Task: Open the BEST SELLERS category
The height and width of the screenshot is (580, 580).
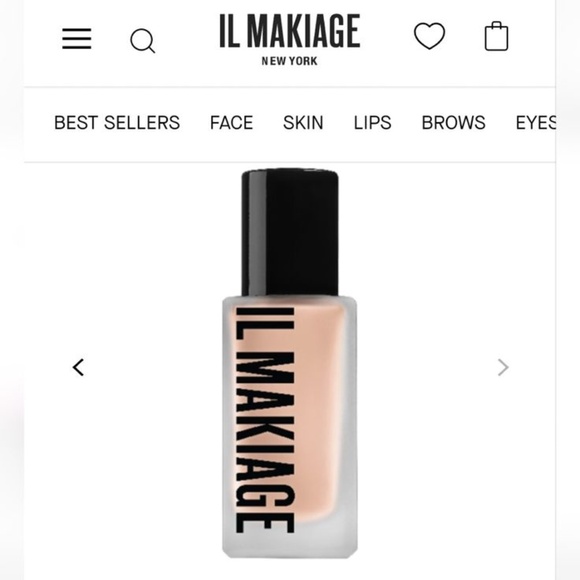Action: point(117,122)
